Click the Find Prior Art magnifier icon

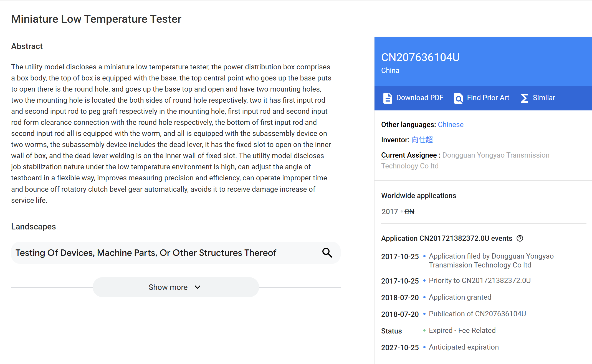458,98
